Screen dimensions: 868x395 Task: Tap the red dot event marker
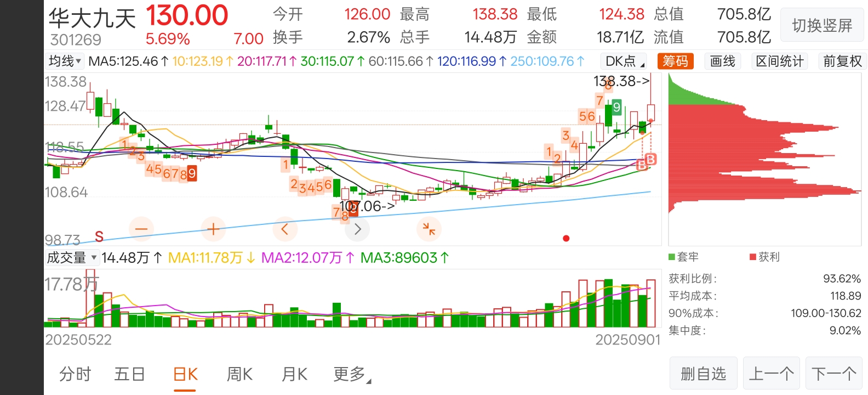click(566, 238)
